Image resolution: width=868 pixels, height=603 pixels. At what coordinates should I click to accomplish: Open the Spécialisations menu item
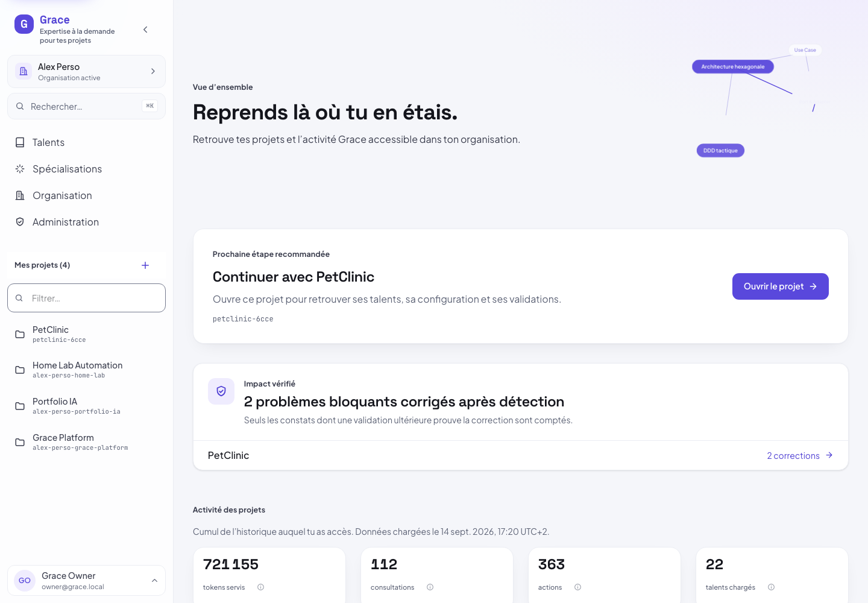[x=86, y=169]
